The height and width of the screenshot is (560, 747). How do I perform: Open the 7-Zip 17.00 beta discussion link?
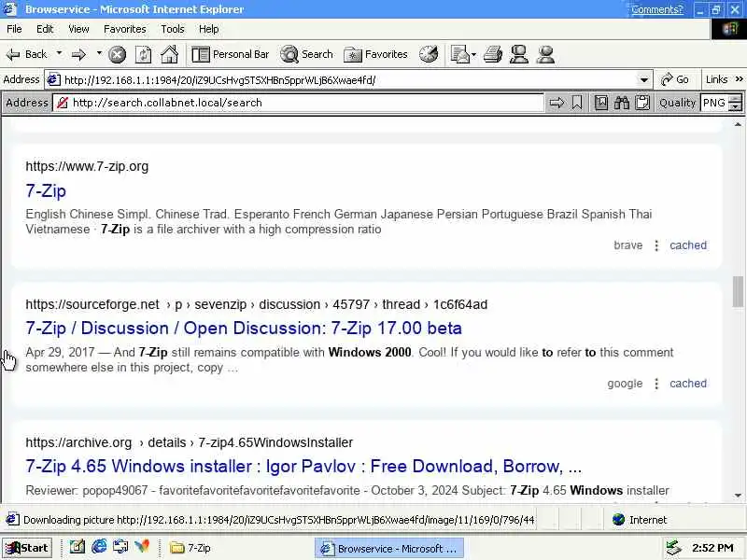point(244,329)
